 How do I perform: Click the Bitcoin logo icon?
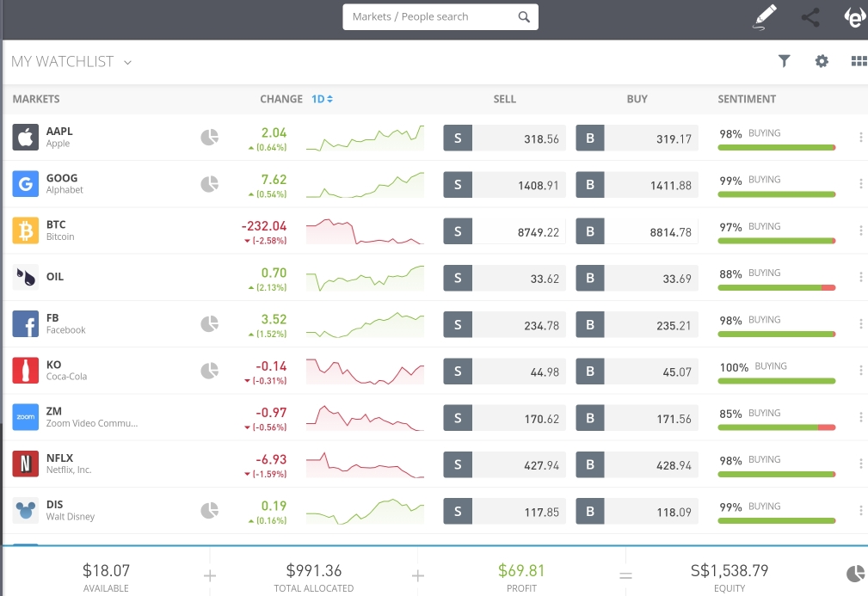tap(26, 230)
